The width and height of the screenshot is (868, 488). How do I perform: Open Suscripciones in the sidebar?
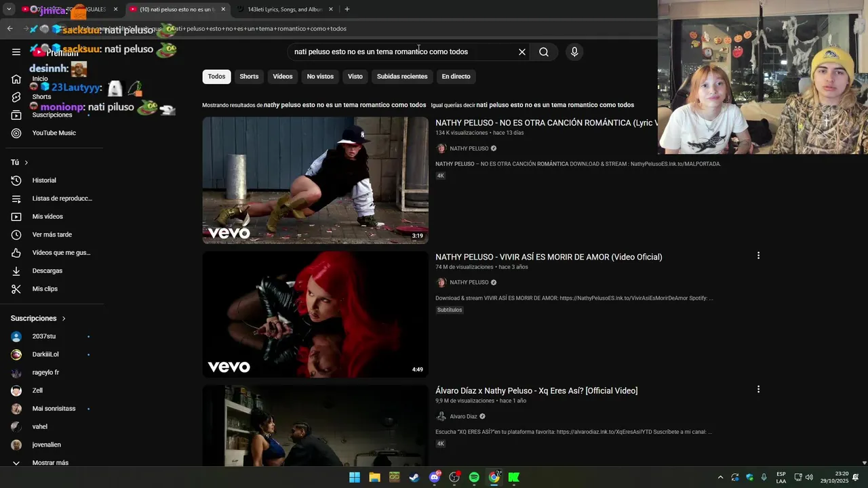[x=52, y=115]
